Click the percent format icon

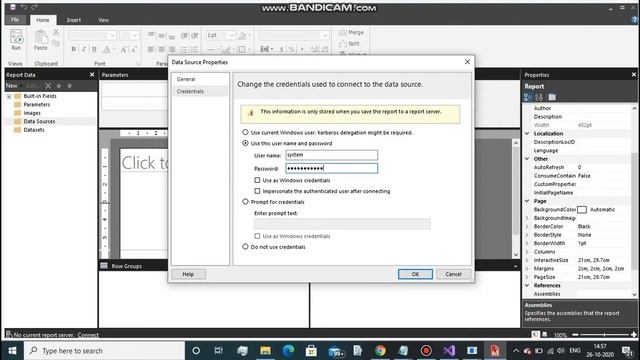291,49
